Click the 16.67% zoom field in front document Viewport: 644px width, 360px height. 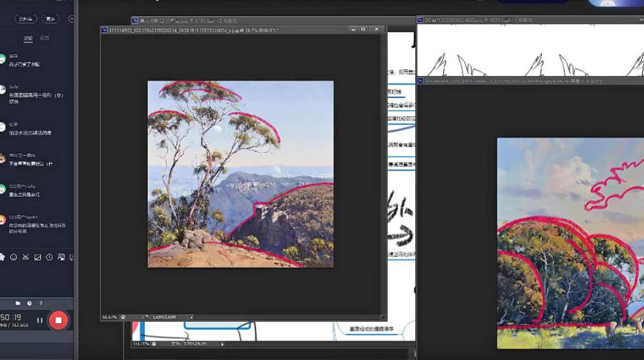click(110, 317)
